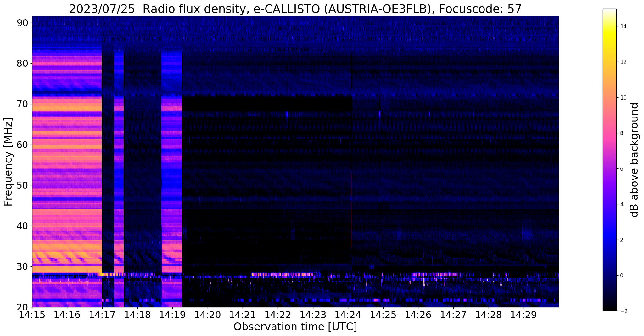
Task: Click the 20 frequency tick label
Action: pyautogui.click(x=22, y=307)
